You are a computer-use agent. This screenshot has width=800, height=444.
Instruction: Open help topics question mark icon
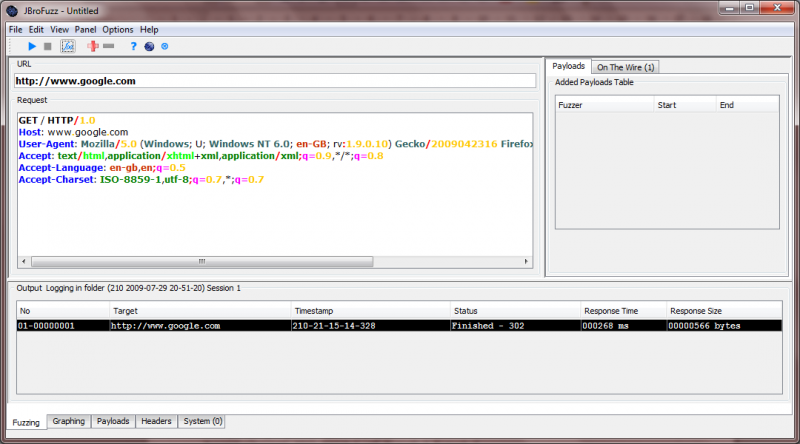133,46
